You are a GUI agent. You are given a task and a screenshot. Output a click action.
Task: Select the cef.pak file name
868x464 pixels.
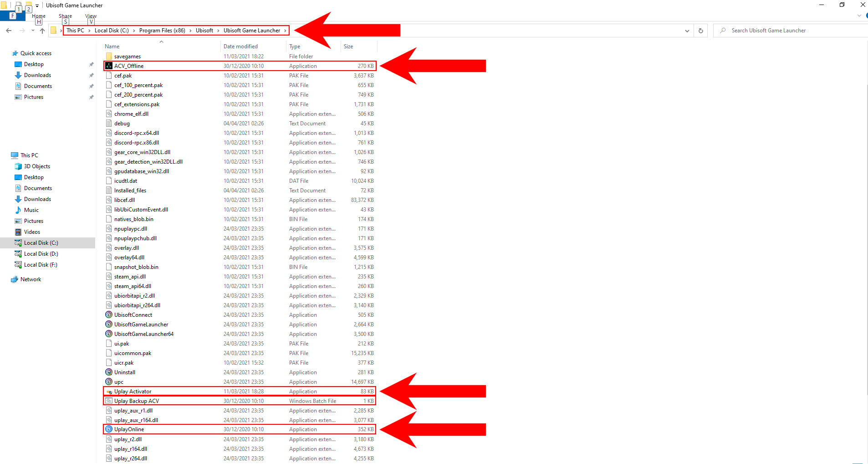[123, 76]
